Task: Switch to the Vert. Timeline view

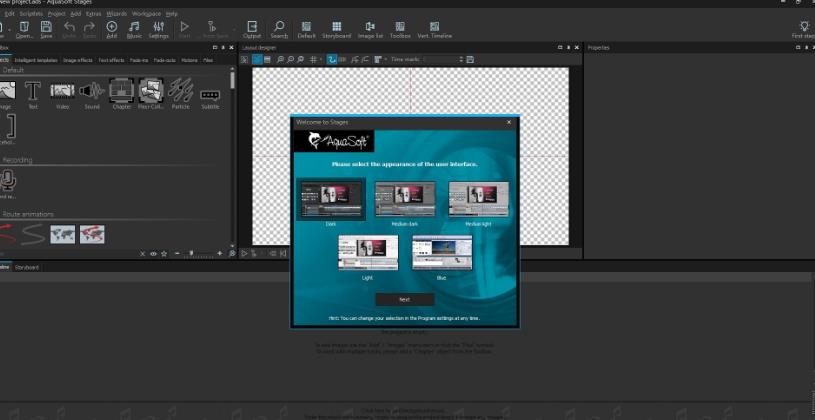Action: point(435,30)
